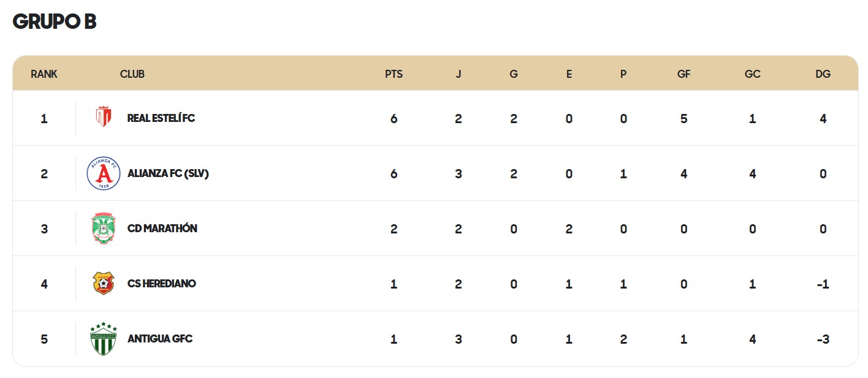Click the Alianza FC round logo

(x=104, y=173)
